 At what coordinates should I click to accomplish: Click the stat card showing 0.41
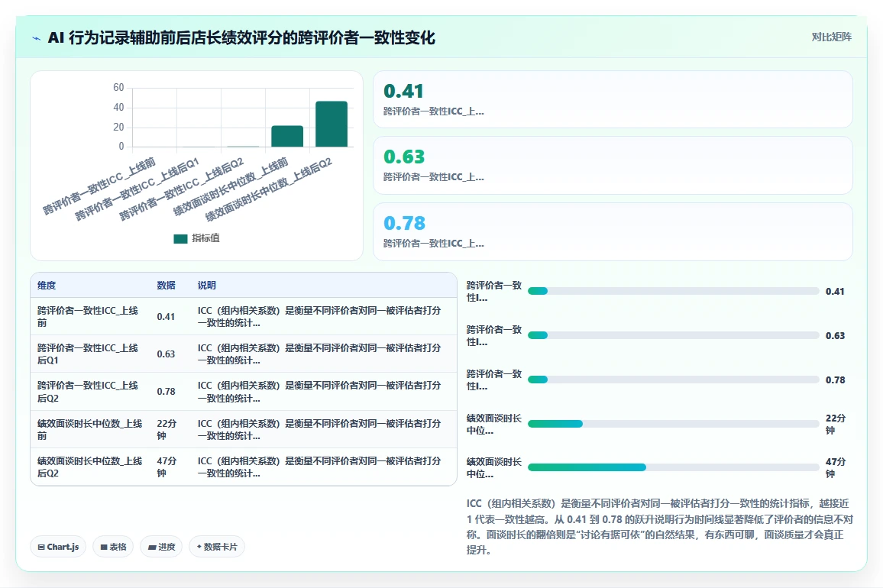613,99
